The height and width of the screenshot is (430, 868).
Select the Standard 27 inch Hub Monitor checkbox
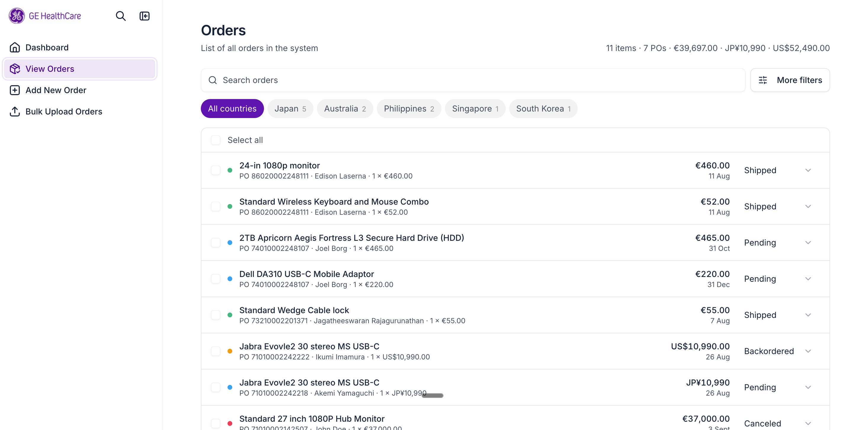pyautogui.click(x=216, y=423)
